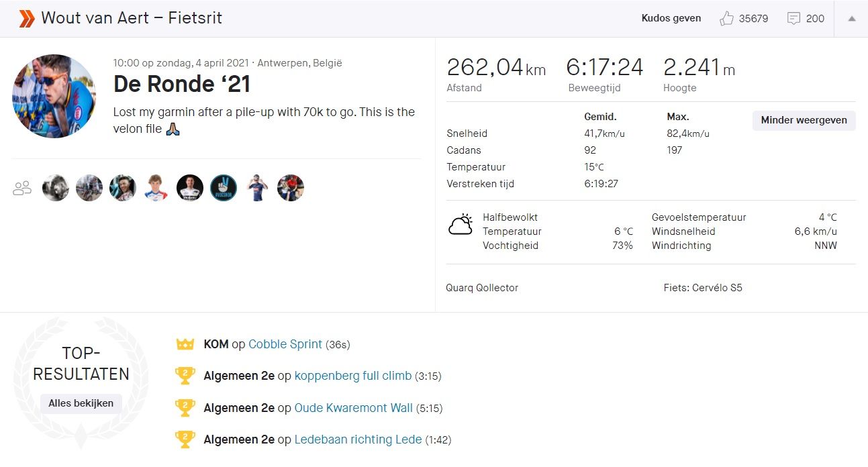Open the Cobble Sprint segment link

coord(285,344)
